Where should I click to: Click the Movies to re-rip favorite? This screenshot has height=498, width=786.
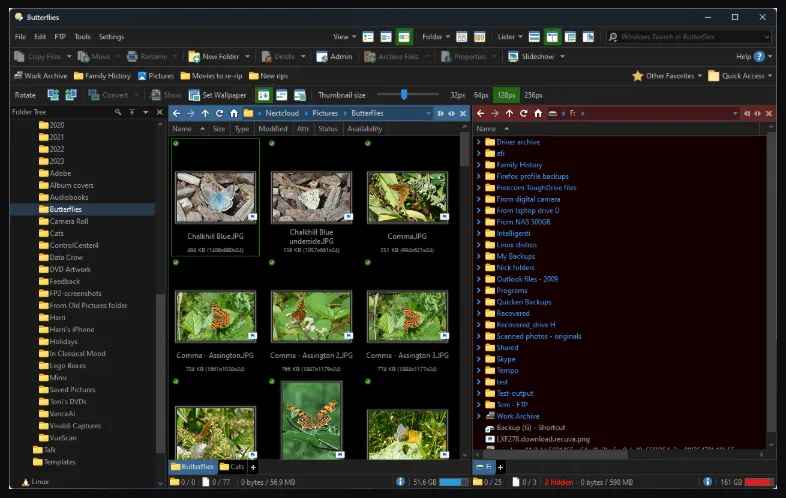tap(212, 76)
